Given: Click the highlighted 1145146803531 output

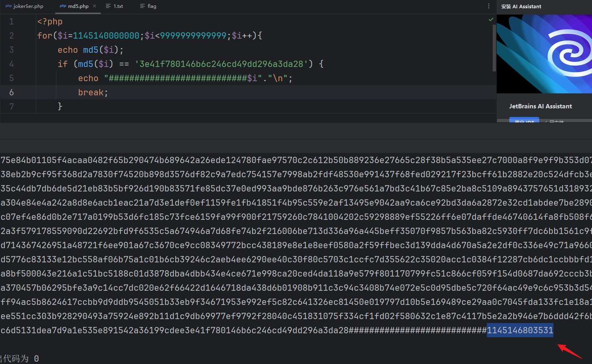Looking at the screenshot, I should [x=520, y=330].
